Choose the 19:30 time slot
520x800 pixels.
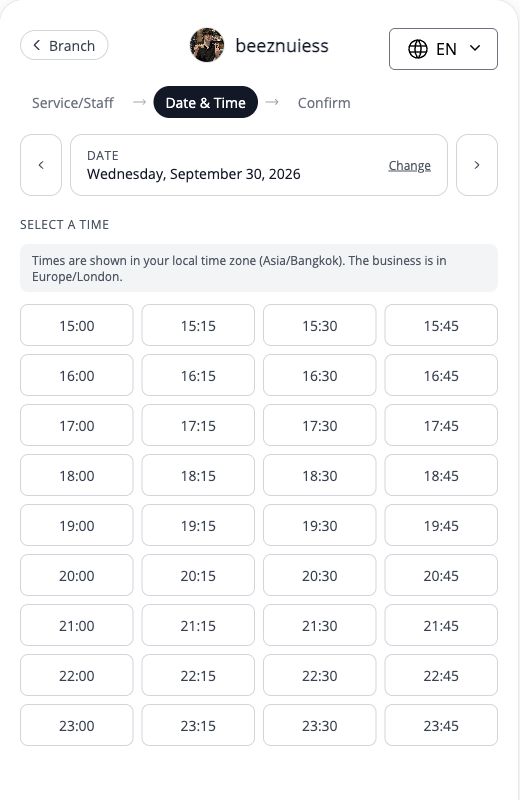[x=319, y=526]
